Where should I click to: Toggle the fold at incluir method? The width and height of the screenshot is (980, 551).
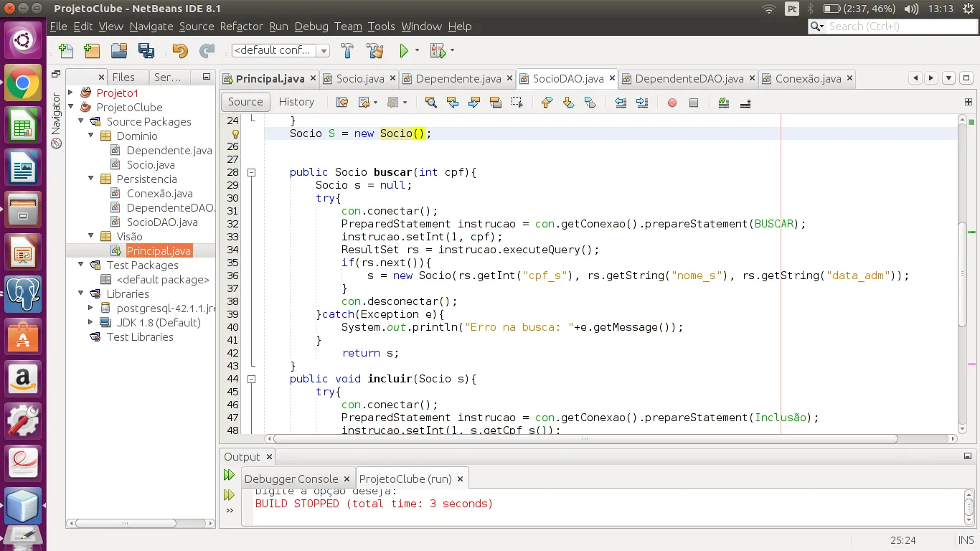pyautogui.click(x=251, y=379)
